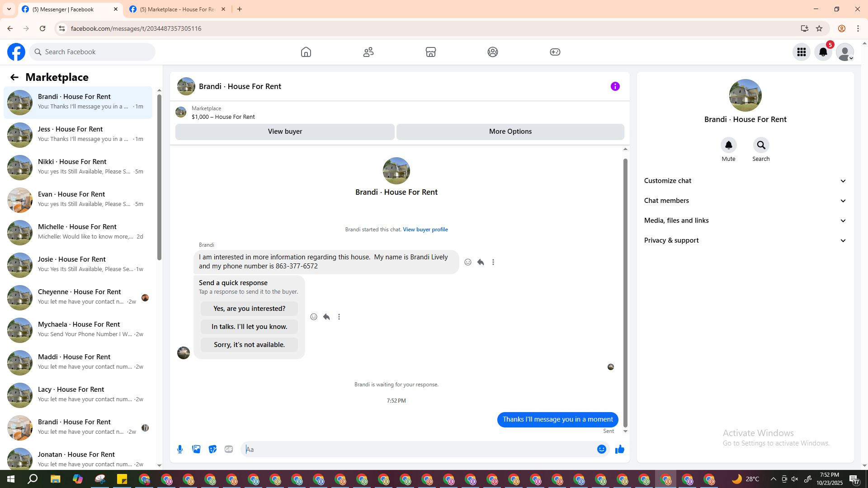
Task: Open the Marketplace tab in Facebook navigation
Action: click(x=430, y=52)
